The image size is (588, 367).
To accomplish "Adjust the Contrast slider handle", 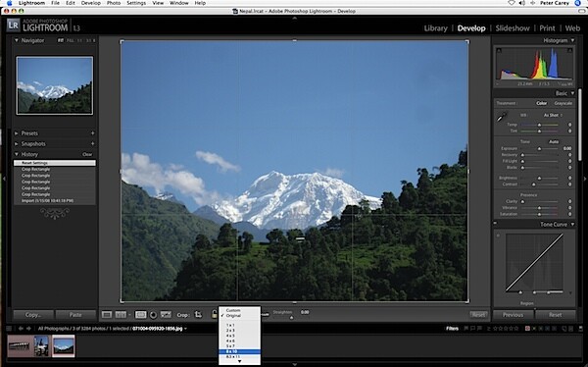I will [534, 184].
